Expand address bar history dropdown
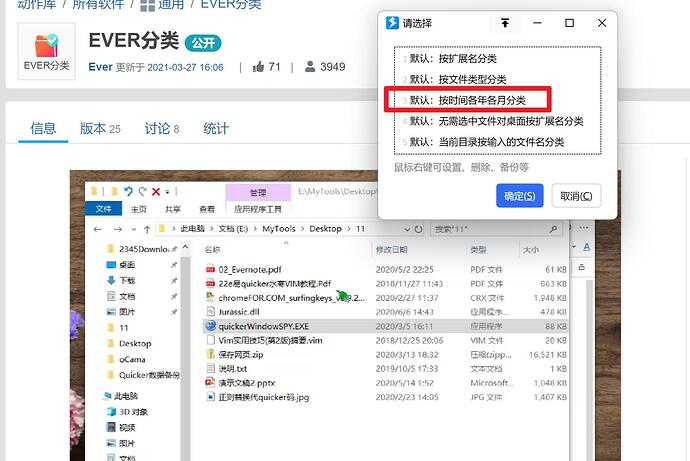The image size is (690, 461). click(x=407, y=229)
